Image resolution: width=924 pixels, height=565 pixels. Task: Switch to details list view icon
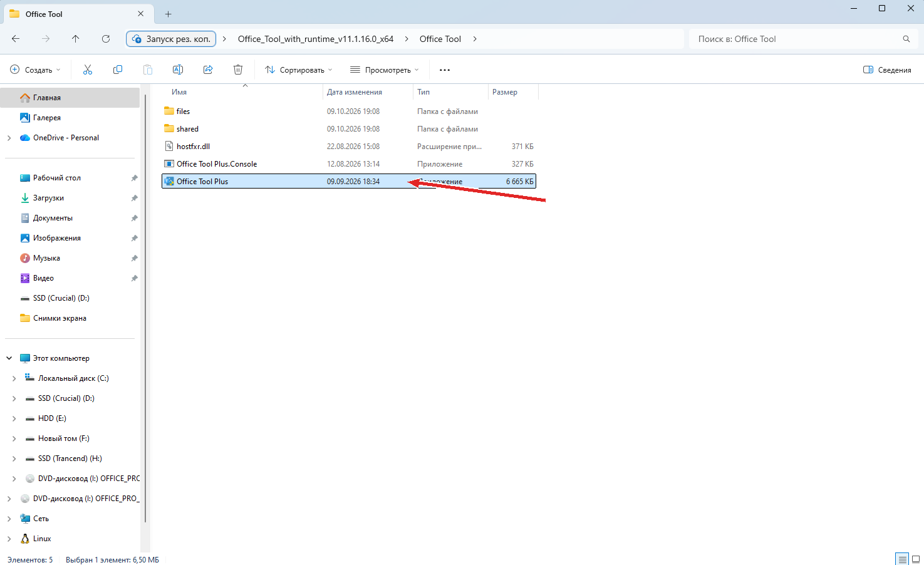tap(902, 559)
